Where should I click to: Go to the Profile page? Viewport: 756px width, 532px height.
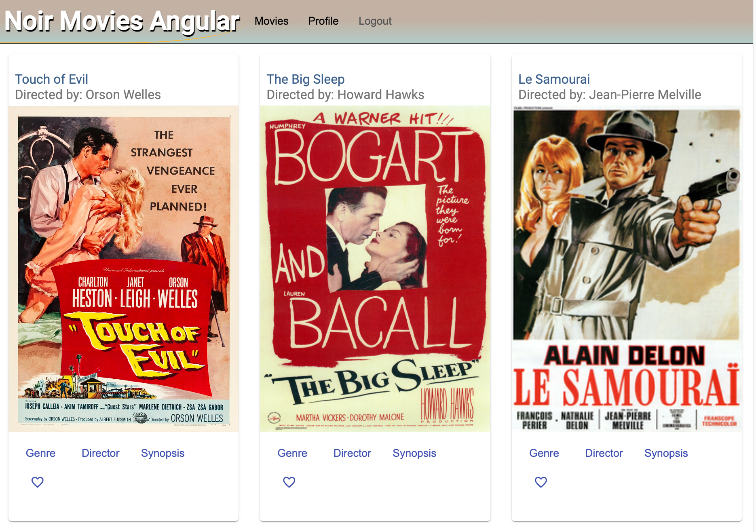[x=323, y=21]
